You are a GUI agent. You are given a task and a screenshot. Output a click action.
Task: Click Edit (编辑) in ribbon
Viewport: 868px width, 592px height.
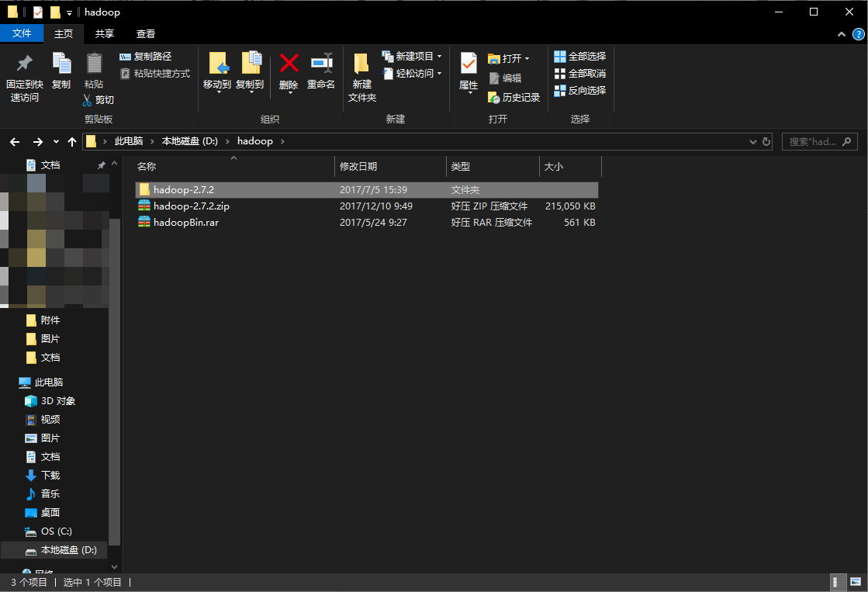click(x=506, y=78)
